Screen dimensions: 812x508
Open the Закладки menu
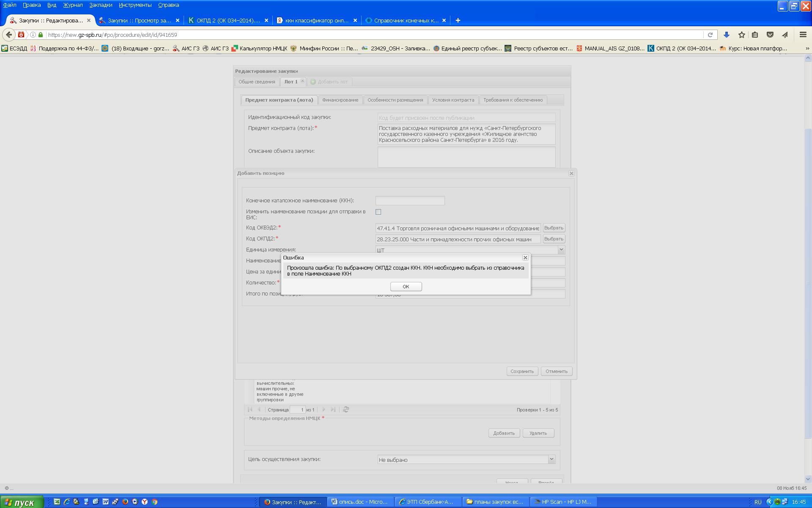point(101,5)
